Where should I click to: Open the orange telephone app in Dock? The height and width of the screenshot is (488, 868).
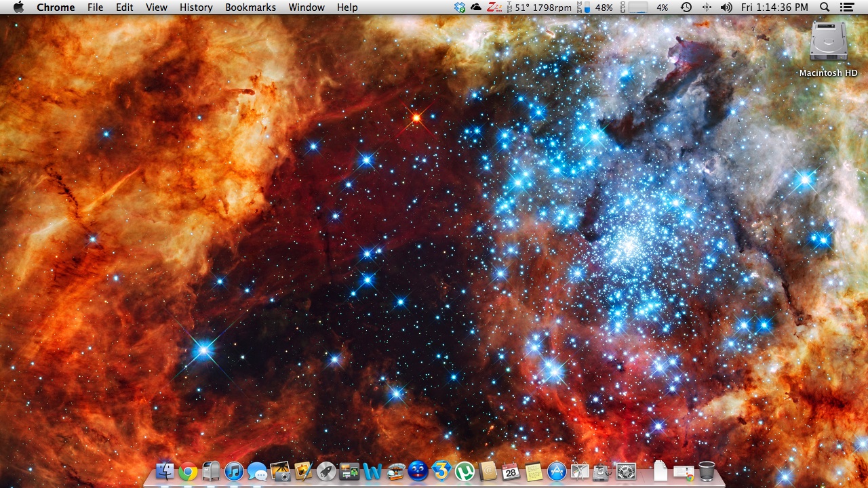pos(395,471)
